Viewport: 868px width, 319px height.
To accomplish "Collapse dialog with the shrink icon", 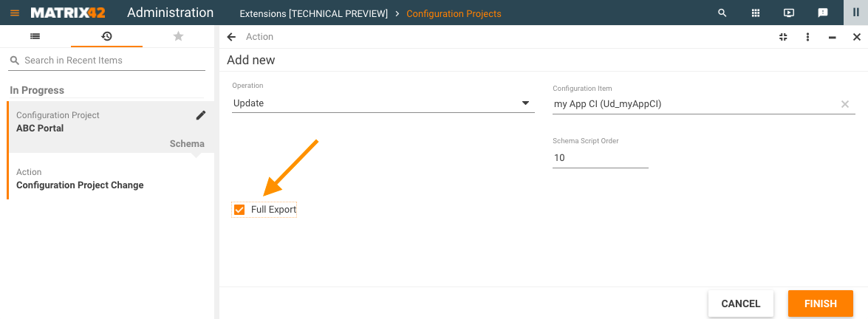I will 783,37.
